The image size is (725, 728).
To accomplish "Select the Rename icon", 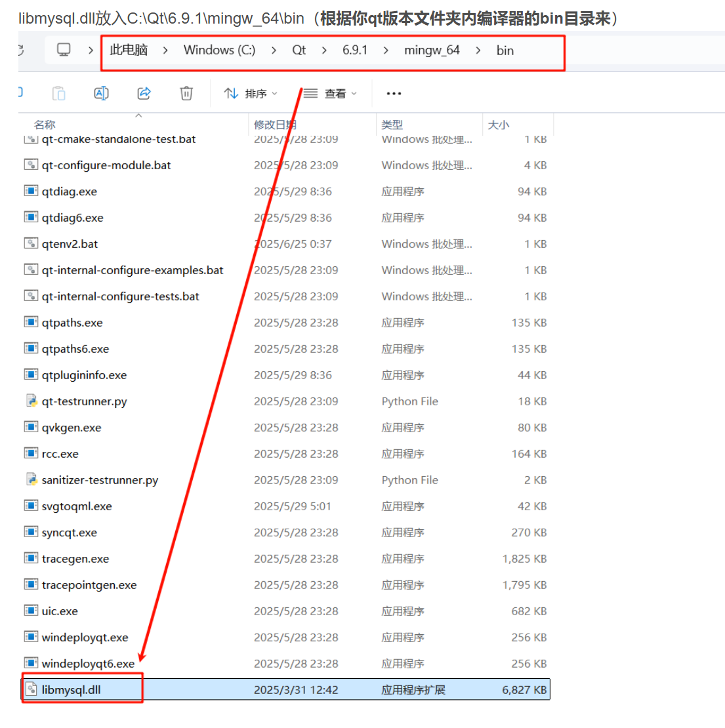I will click(x=101, y=93).
